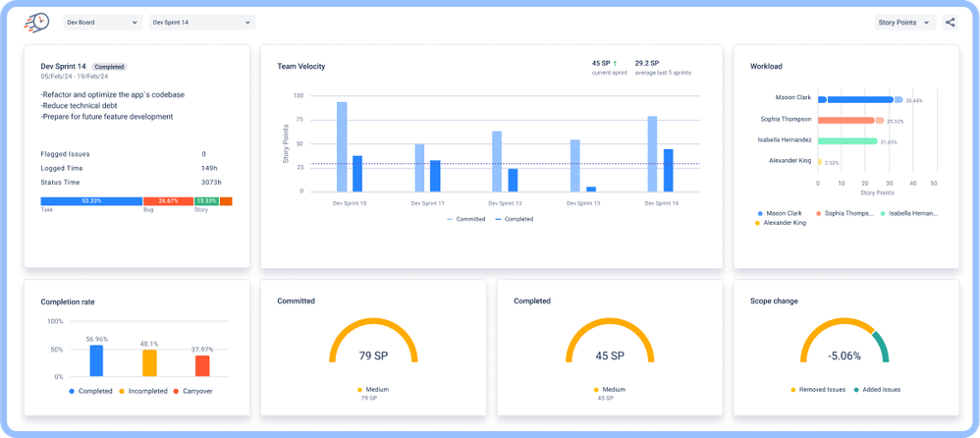Image resolution: width=980 pixels, height=438 pixels.
Task: Expand the Dev Sprint 14 selector
Action: [x=201, y=22]
